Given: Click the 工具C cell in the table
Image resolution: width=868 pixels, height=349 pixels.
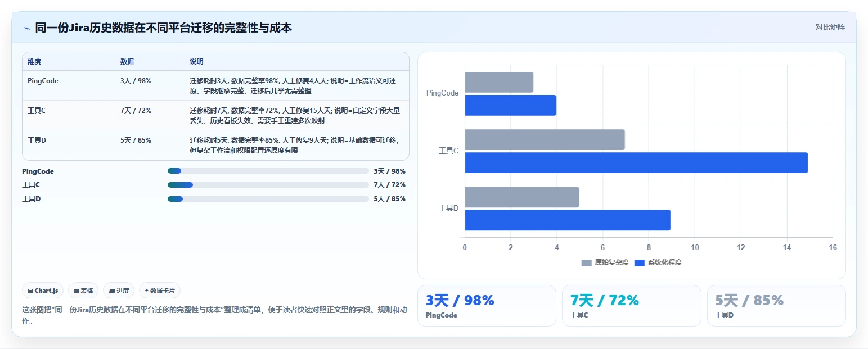Looking at the screenshot, I should (x=37, y=111).
